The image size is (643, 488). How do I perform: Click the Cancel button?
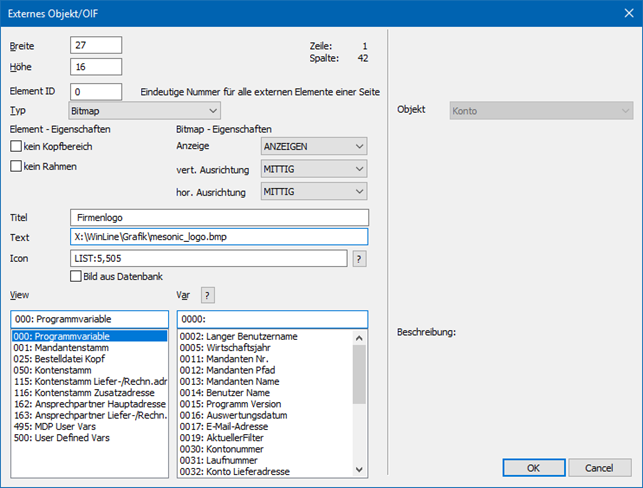coord(599,468)
